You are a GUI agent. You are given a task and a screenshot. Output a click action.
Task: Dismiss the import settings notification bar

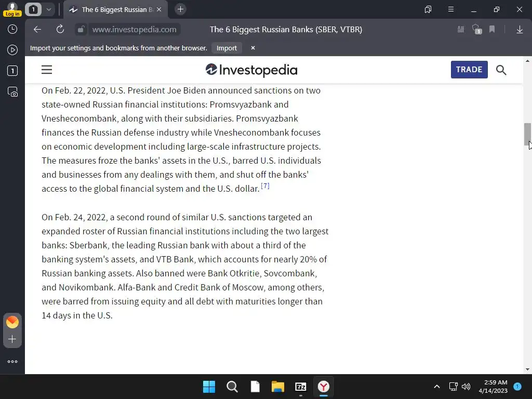(x=253, y=48)
